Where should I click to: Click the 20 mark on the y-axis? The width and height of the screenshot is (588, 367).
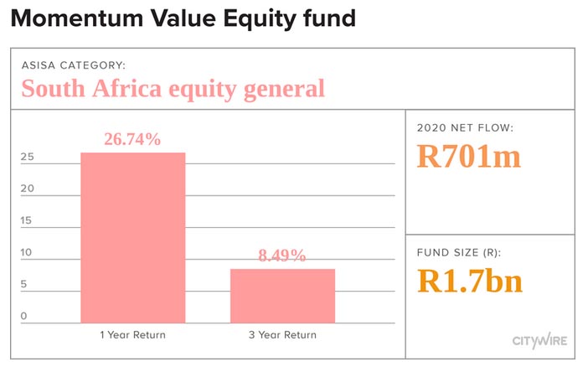point(28,189)
